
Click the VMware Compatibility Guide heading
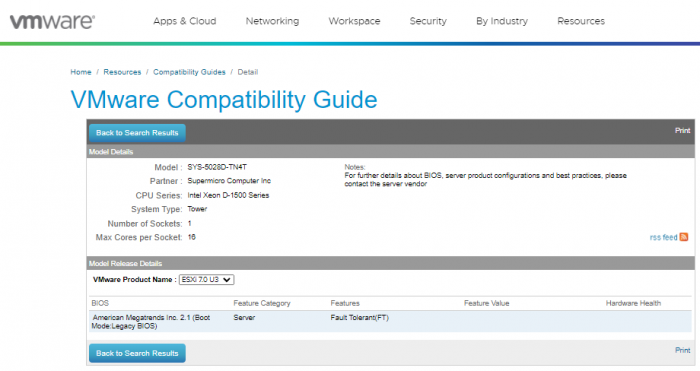[x=224, y=100]
